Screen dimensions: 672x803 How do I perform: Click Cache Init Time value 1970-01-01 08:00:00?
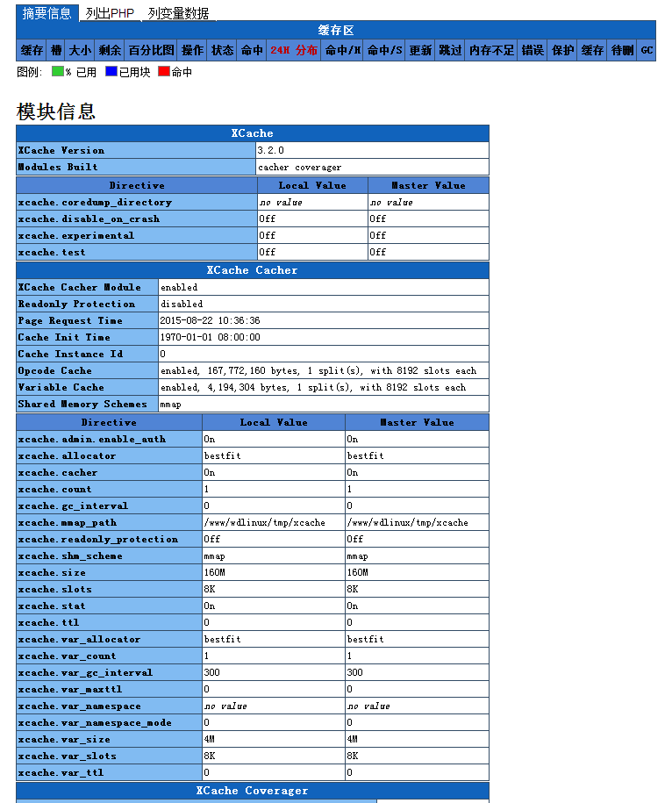tap(210, 337)
